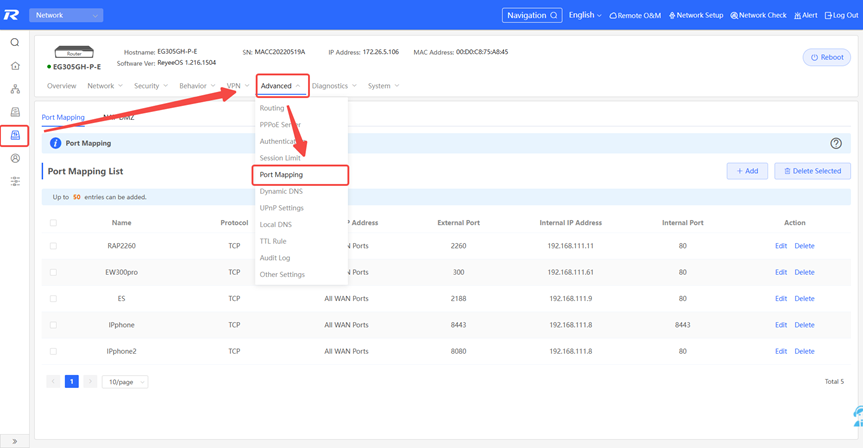Expand the Diagnostics menu

[x=334, y=86]
